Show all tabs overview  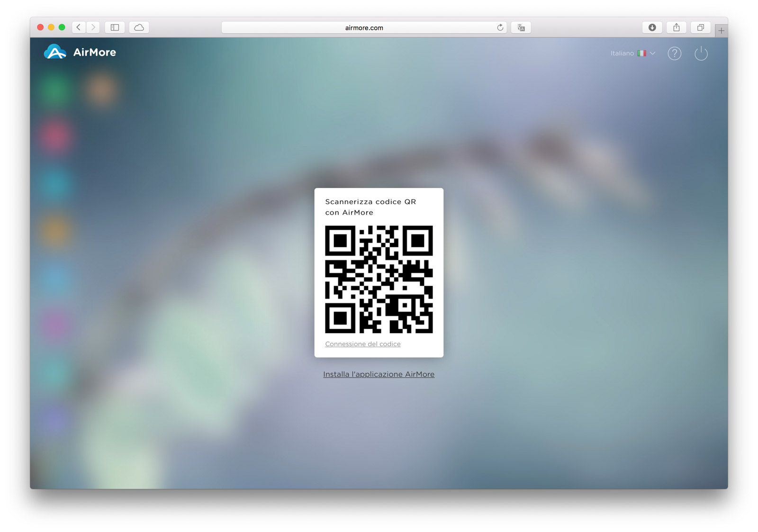[701, 27]
